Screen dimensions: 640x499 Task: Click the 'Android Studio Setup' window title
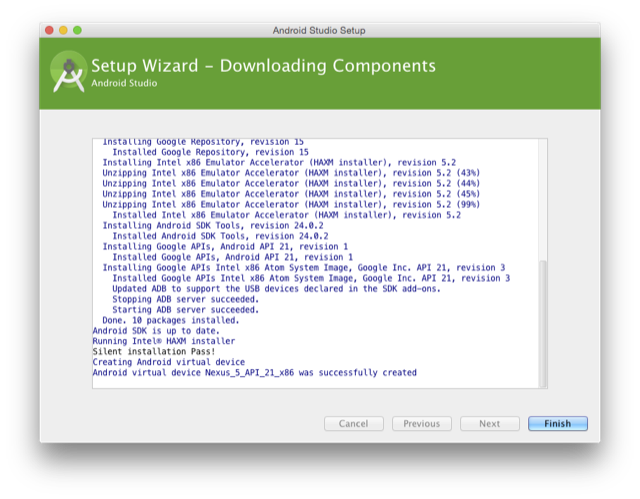click(319, 31)
